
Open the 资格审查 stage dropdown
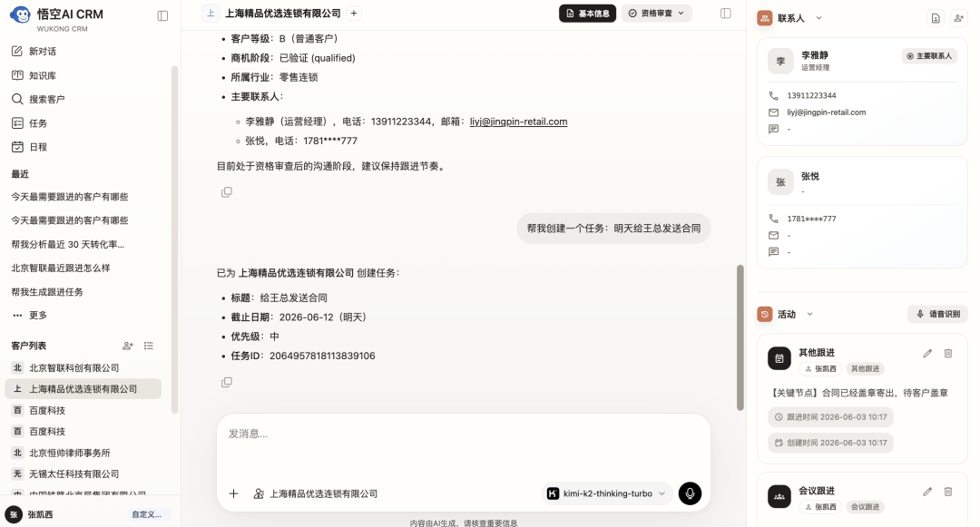pyautogui.click(x=656, y=13)
